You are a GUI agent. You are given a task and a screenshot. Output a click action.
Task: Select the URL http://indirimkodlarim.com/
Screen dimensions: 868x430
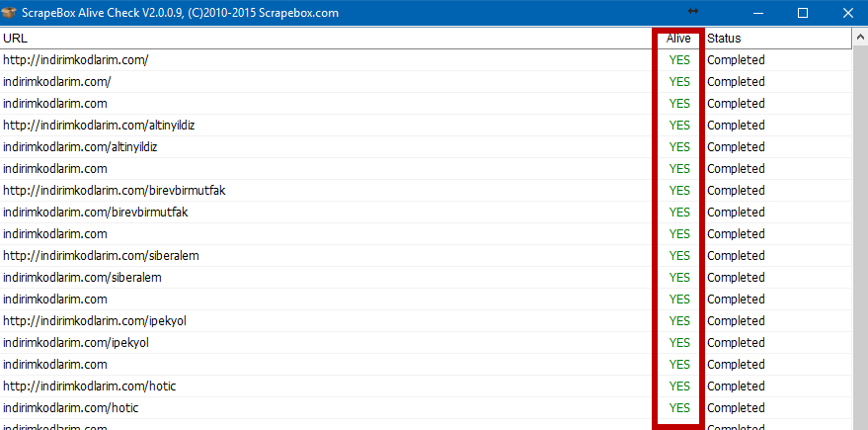[x=76, y=60]
